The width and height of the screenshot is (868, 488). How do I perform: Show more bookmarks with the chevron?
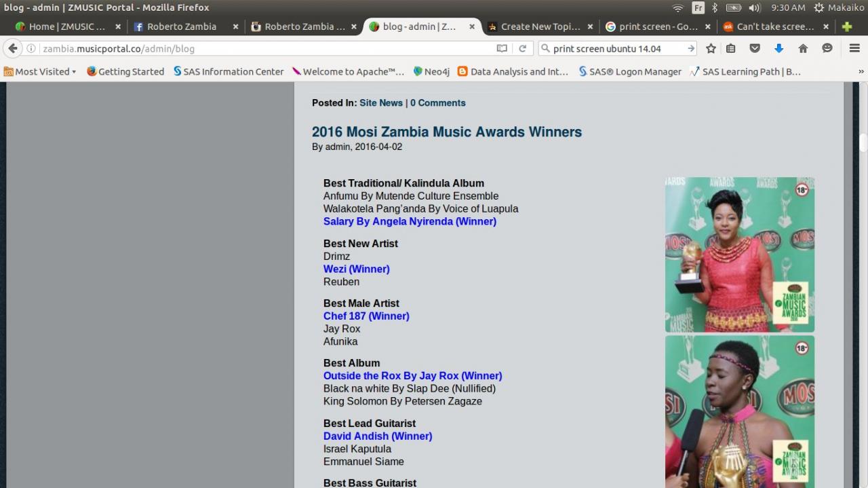tap(861, 71)
